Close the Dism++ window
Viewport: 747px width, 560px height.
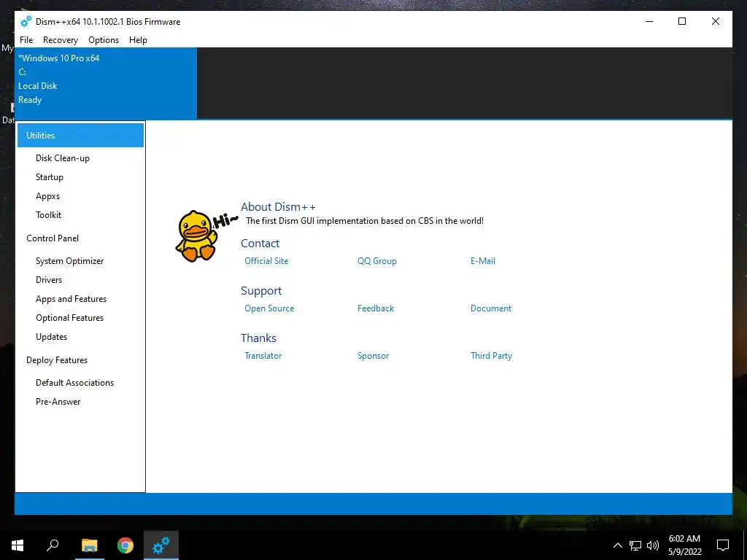[x=716, y=21]
